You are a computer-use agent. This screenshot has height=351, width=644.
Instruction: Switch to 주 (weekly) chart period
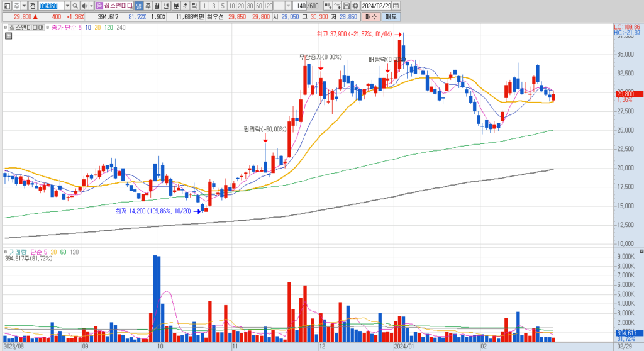tap(148, 6)
